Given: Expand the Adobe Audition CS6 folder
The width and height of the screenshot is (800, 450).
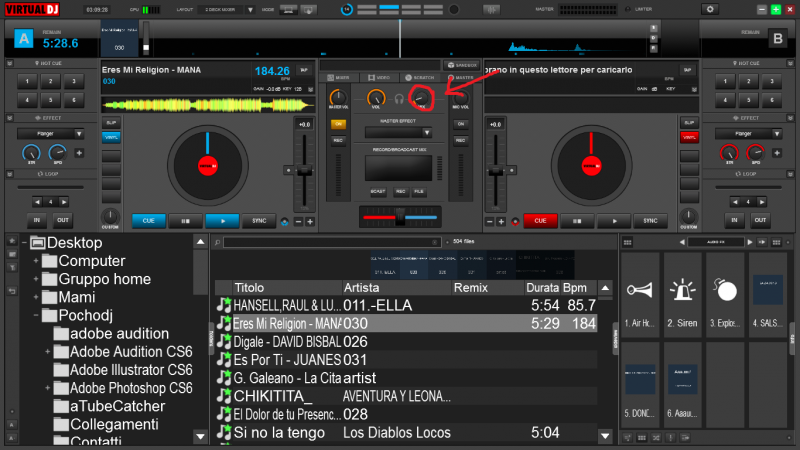Looking at the screenshot, I should pyautogui.click(x=47, y=352).
